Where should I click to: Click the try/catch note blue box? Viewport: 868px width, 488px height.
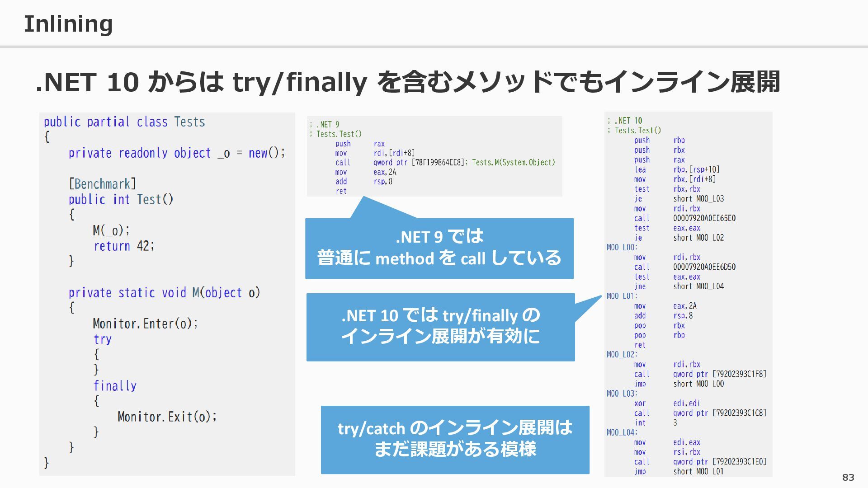455,439
